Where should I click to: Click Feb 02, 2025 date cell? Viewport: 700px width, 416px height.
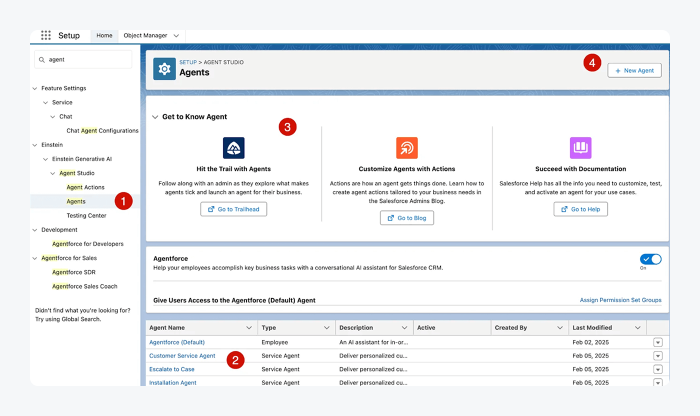click(x=591, y=342)
